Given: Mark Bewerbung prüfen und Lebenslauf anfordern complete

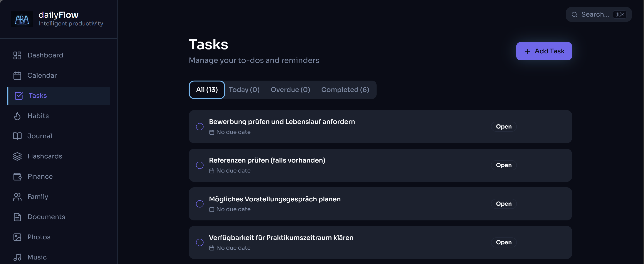Looking at the screenshot, I should 200,127.
